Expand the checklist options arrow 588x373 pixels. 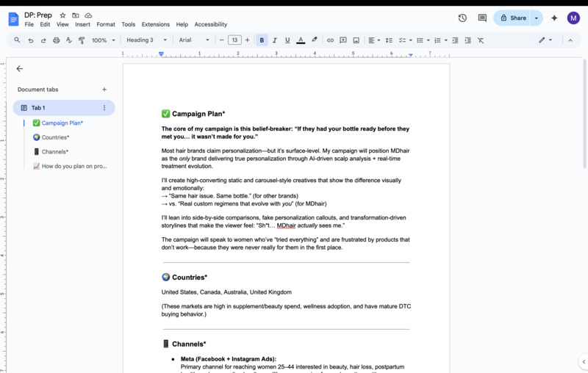(x=411, y=40)
